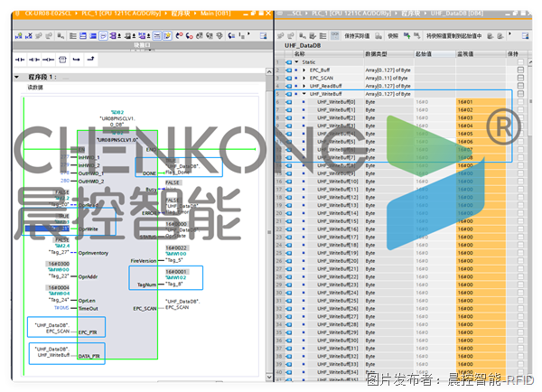Viewport: 542px width, 392px height.
Task: Insert normally closed contact from favorites
Action: tap(34, 60)
